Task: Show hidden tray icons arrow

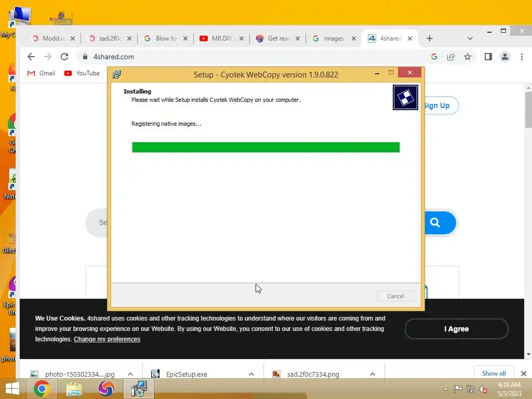Action: coord(445,389)
